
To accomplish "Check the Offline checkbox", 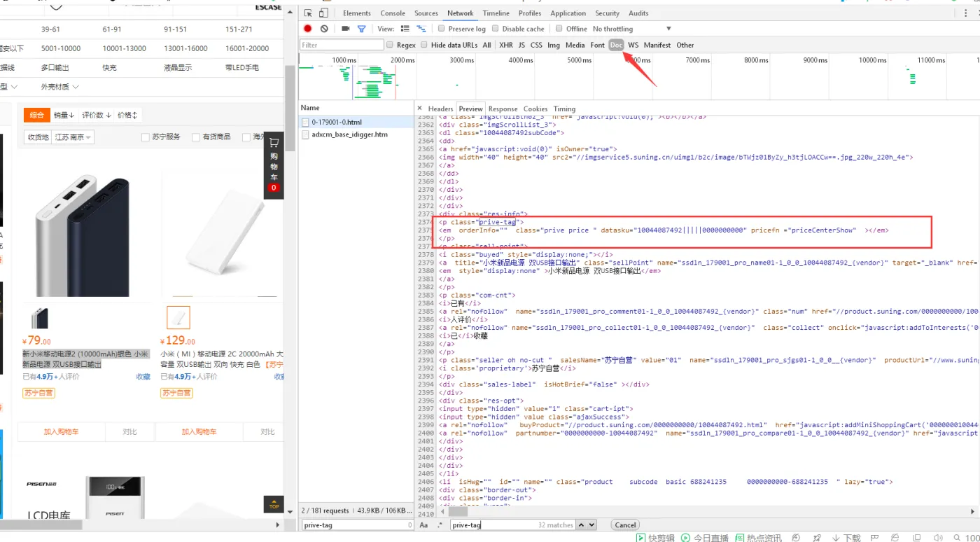I will click(x=559, y=29).
